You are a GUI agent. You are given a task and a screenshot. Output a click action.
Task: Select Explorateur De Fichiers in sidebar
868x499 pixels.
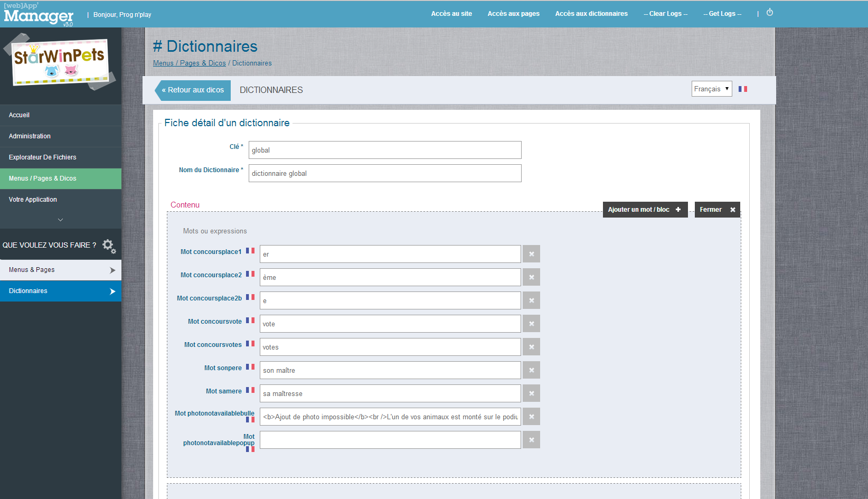coord(42,157)
